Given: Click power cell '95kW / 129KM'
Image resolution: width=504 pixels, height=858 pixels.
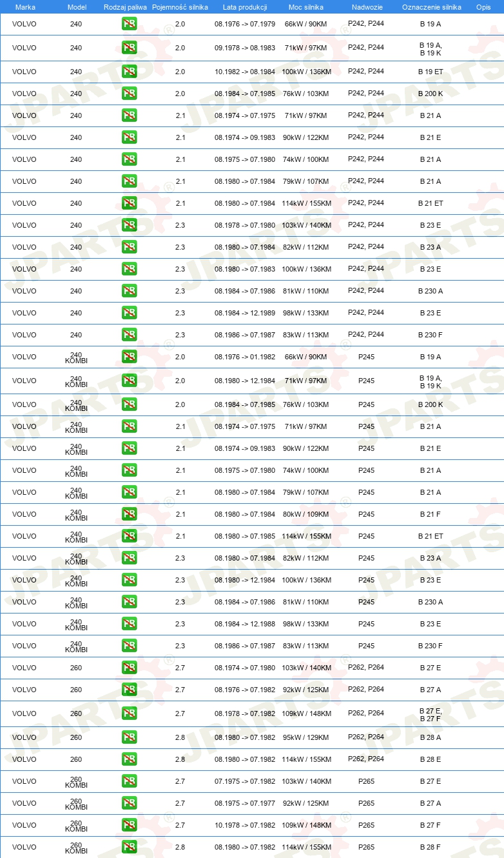Looking at the screenshot, I should click(306, 737).
